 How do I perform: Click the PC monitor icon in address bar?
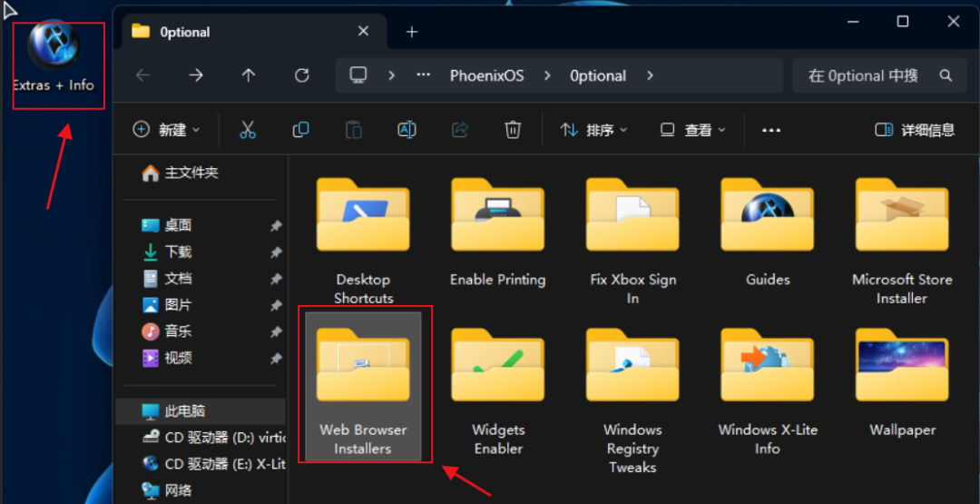pos(358,75)
